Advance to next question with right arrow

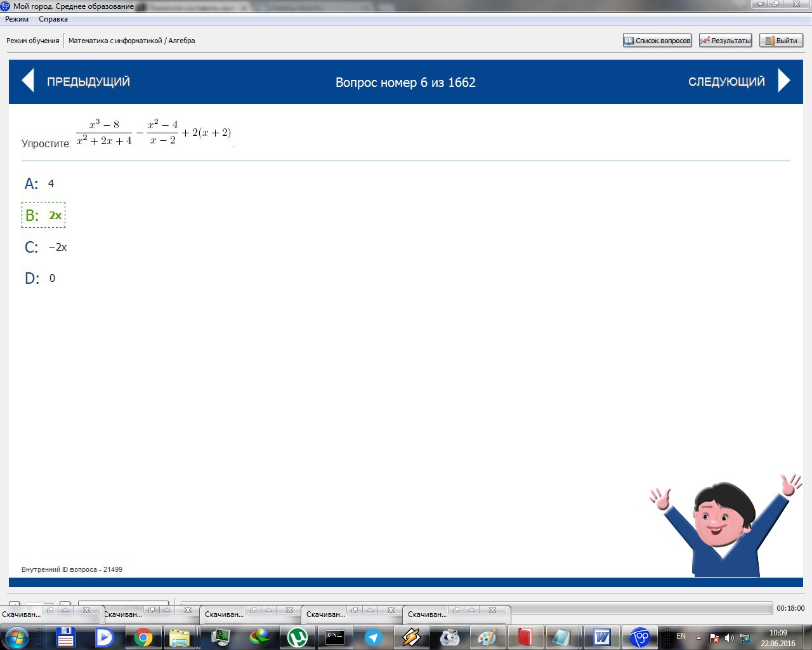pos(785,81)
